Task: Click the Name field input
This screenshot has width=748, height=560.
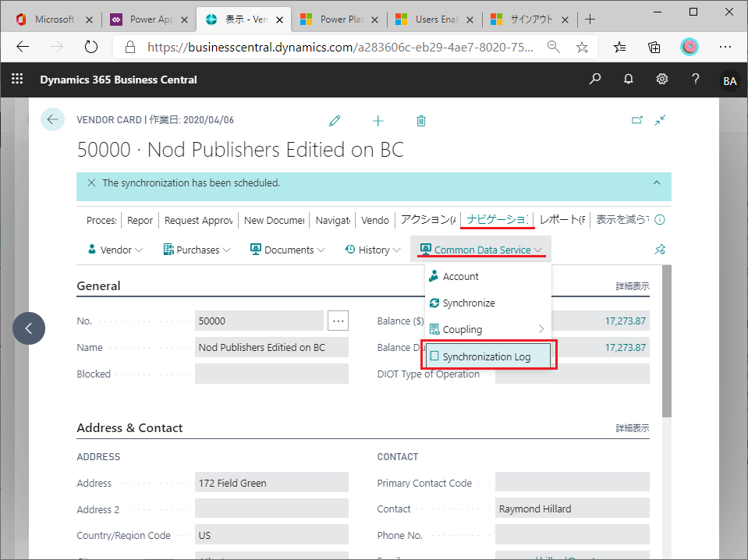Action: click(271, 347)
